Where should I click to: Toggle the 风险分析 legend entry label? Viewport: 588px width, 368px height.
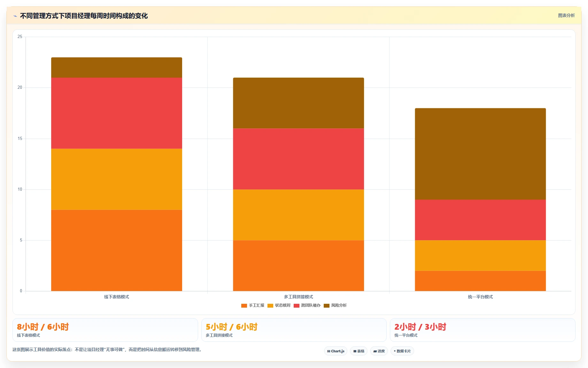pos(339,305)
